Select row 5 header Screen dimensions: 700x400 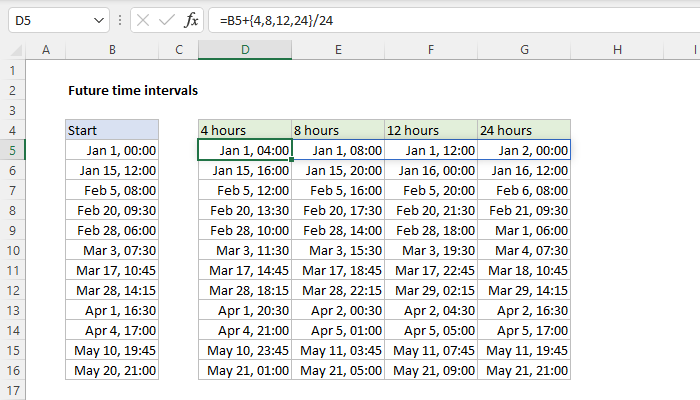(x=13, y=150)
